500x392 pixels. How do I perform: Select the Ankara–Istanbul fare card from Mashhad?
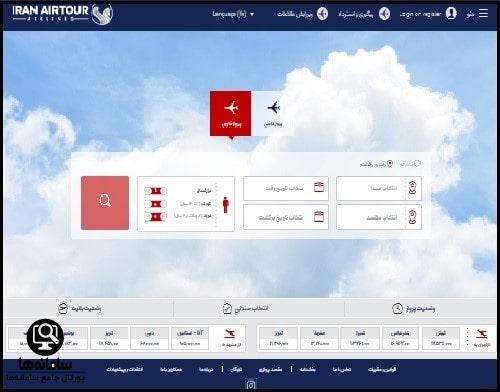point(190,338)
